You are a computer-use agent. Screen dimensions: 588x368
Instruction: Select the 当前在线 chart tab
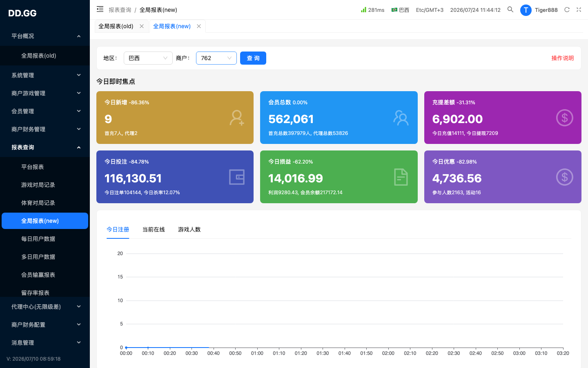click(x=154, y=229)
